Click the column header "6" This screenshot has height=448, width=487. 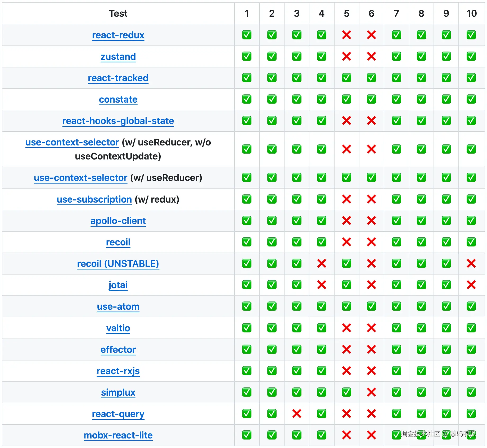coord(371,13)
